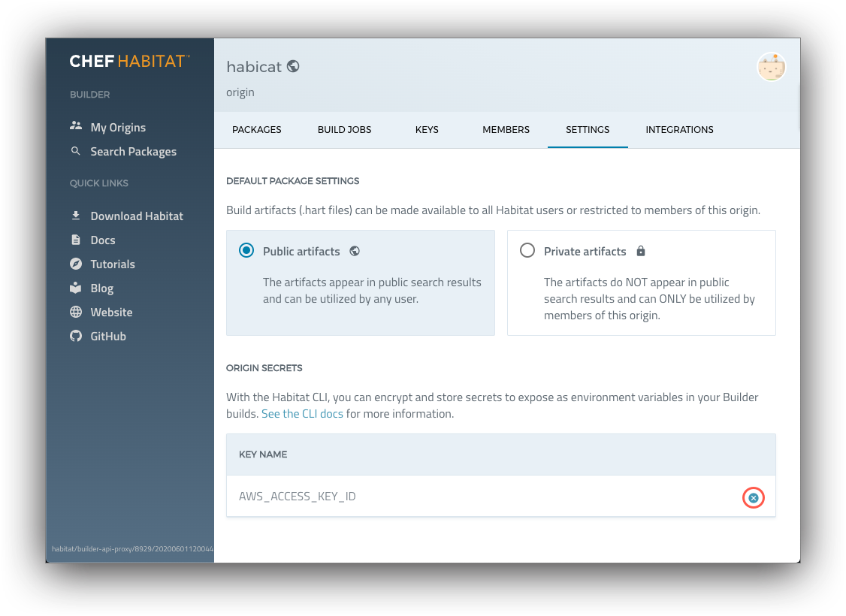This screenshot has height=616, width=846.
Task: Switch to the Packages tab
Action: (256, 129)
